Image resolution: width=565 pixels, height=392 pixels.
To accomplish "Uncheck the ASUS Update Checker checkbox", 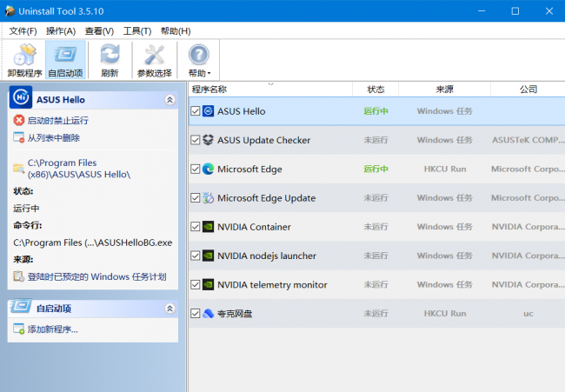I will [196, 140].
